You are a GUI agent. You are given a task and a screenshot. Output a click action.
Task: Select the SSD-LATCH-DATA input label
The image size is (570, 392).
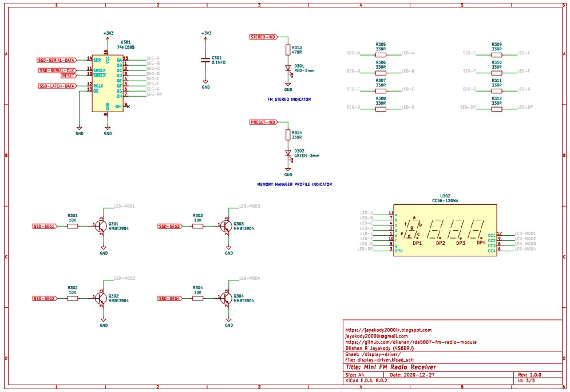point(57,86)
